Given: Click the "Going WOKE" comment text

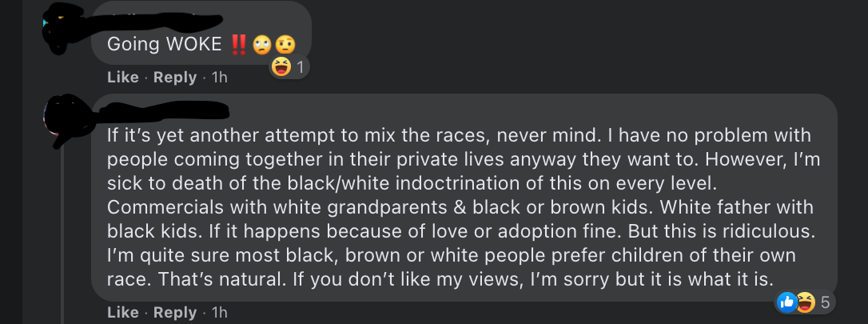Looking at the screenshot, I should (165, 45).
